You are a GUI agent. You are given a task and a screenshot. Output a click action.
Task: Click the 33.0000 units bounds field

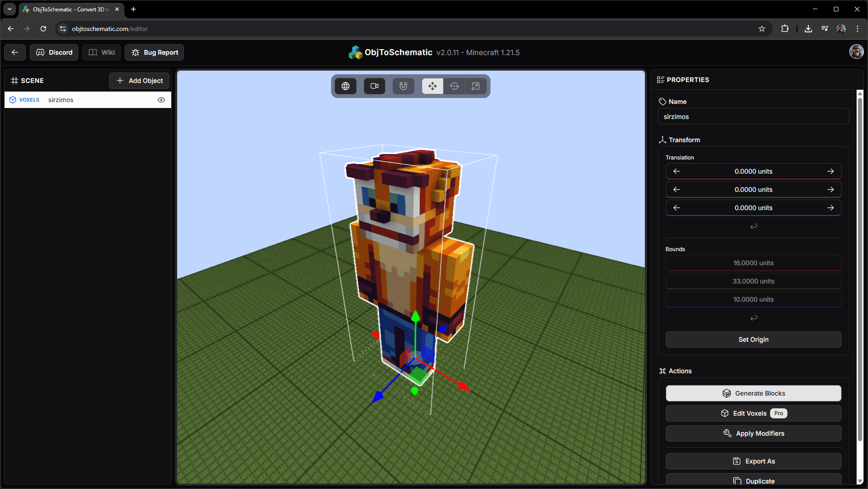[753, 281]
